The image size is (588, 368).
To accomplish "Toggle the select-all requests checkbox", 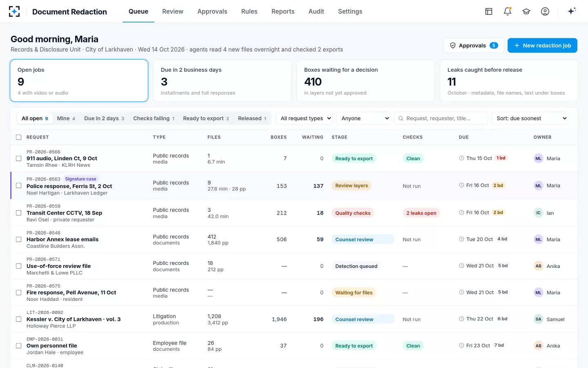I will click(x=18, y=137).
